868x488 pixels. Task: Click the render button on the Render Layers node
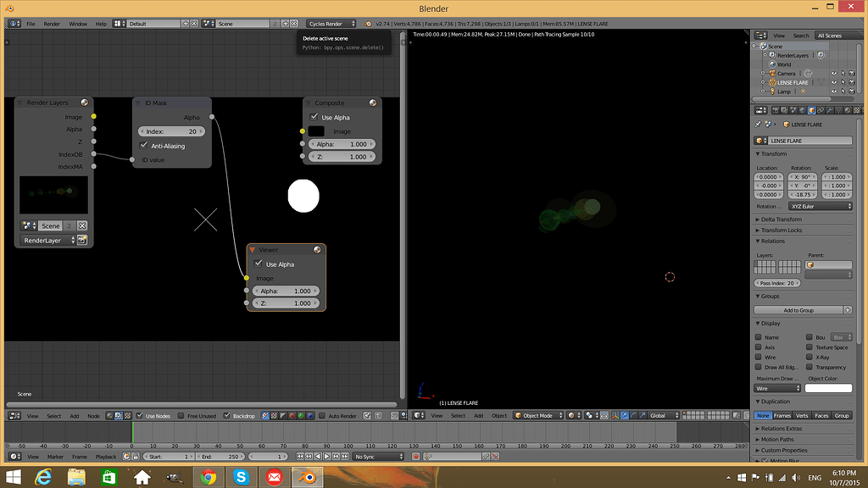(82, 240)
